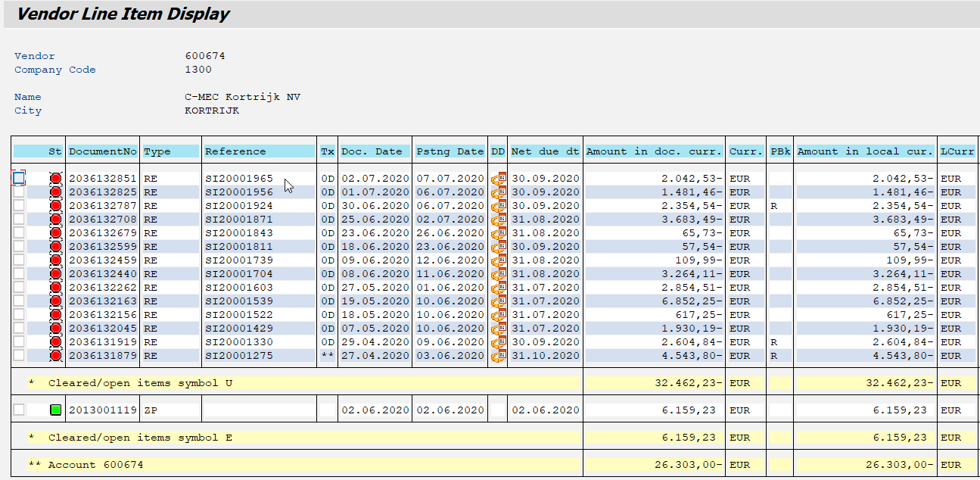
Task: Open document number 2036132599
Action: tap(103, 247)
